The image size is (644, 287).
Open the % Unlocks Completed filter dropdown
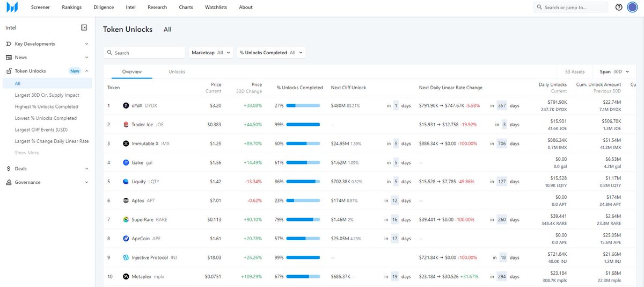(271, 53)
